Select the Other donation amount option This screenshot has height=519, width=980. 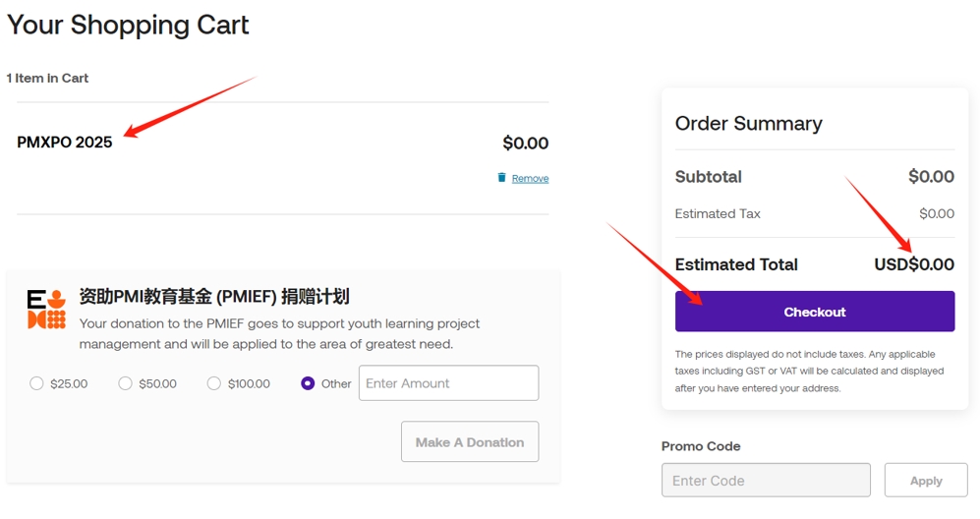(x=308, y=383)
